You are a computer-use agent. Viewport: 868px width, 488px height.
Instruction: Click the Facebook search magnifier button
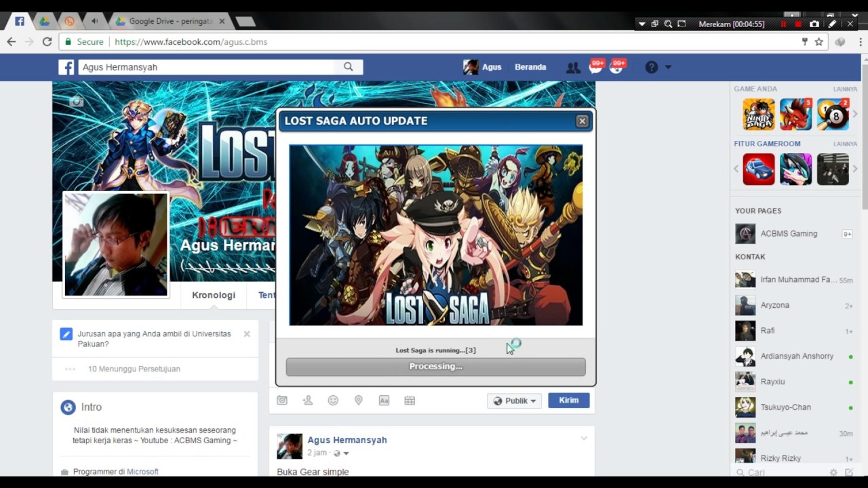coord(349,67)
